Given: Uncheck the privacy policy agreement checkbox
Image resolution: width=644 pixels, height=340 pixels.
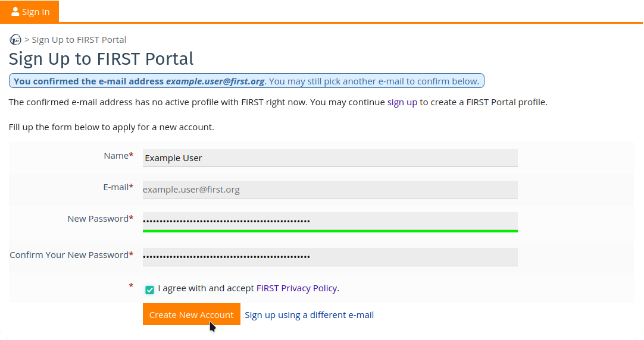Looking at the screenshot, I should tap(149, 289).
